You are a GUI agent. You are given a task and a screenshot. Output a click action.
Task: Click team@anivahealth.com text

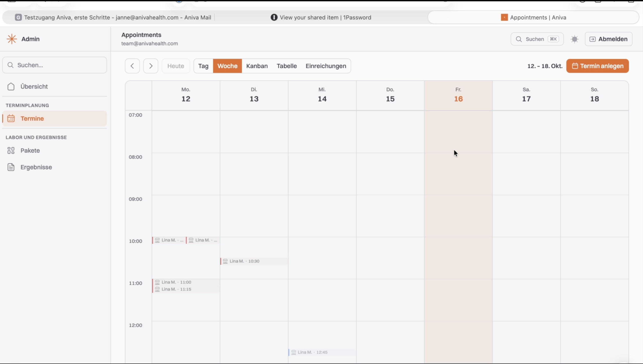click(149, 44)
